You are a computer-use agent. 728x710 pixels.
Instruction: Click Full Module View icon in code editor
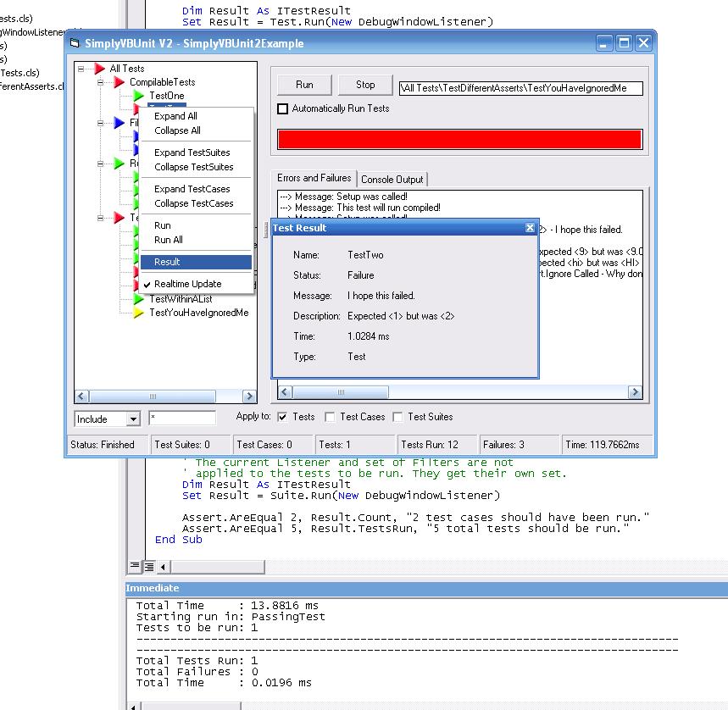148,566
